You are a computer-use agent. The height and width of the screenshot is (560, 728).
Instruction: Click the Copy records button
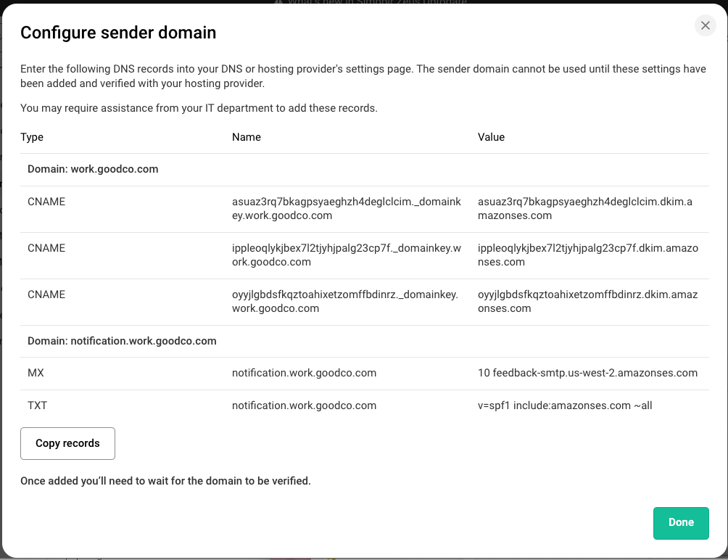[67, 443]
